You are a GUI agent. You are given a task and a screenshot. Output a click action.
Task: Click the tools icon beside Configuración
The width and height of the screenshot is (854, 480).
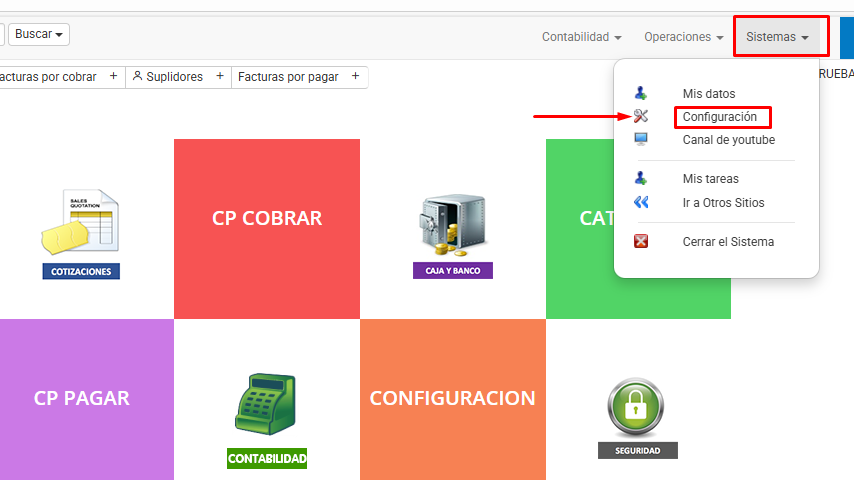pyautogui.click(x=641, y=117)
